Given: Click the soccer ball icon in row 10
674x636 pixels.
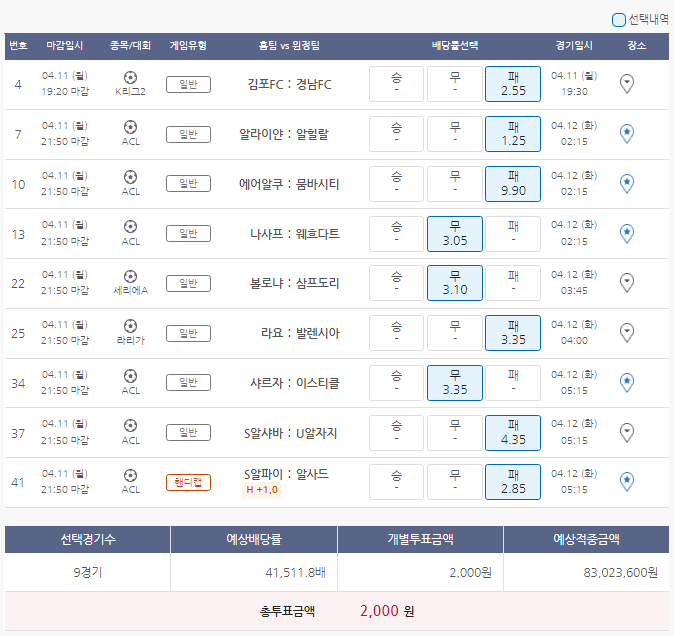Looking at the screenshot, I should [130, 177].
